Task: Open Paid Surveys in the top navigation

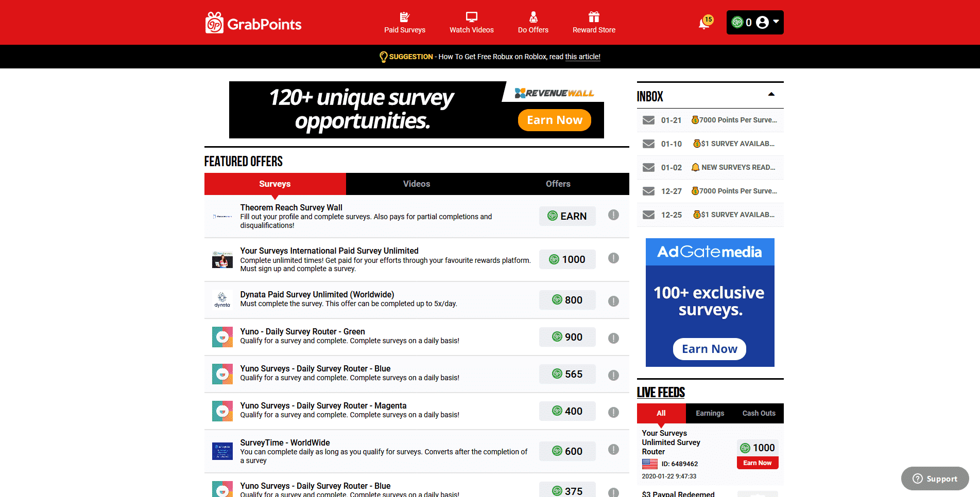Action: pyautogui.click(x=405, y=23)
